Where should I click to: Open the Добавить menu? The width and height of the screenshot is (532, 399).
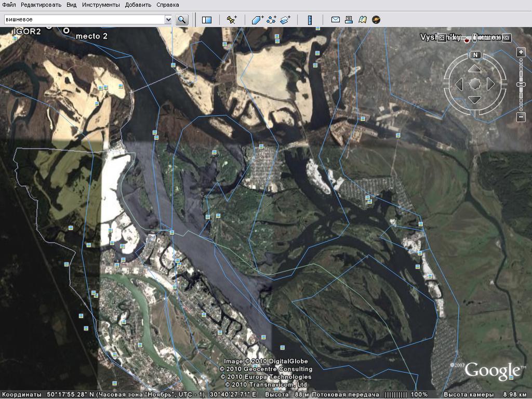tap(138, 5)
